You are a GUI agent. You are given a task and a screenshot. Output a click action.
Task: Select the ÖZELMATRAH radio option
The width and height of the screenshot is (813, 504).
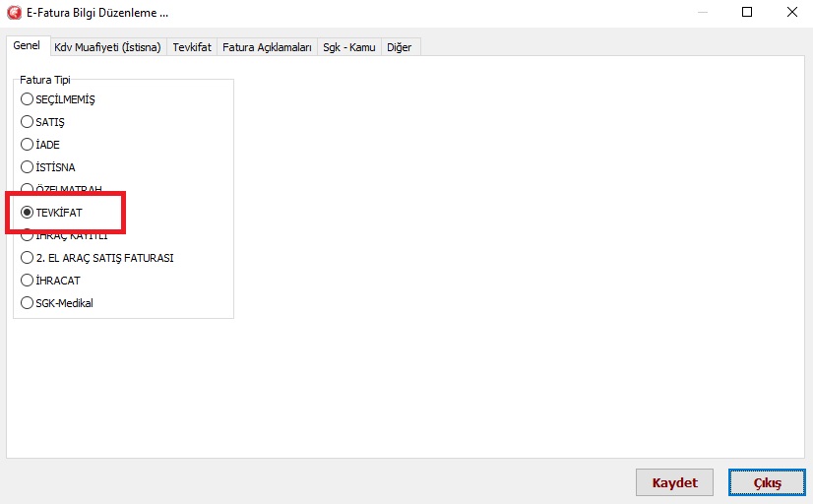28,190
